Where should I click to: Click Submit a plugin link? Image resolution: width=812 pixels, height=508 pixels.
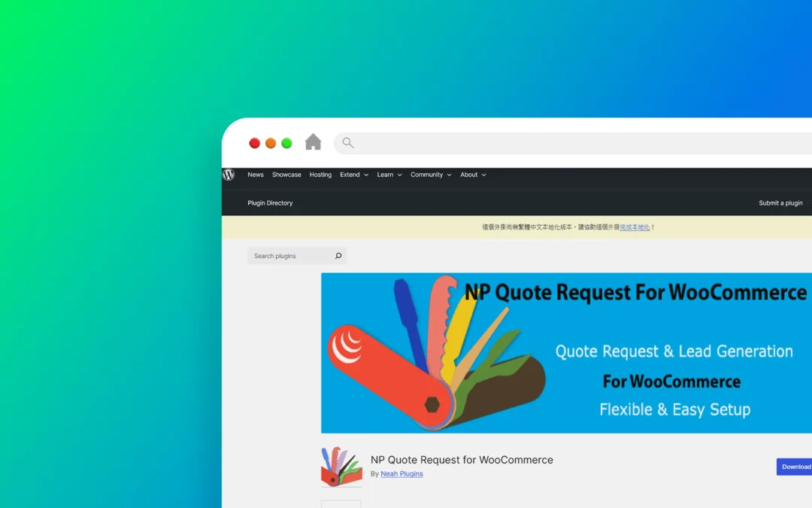click(x=780, y=203)
